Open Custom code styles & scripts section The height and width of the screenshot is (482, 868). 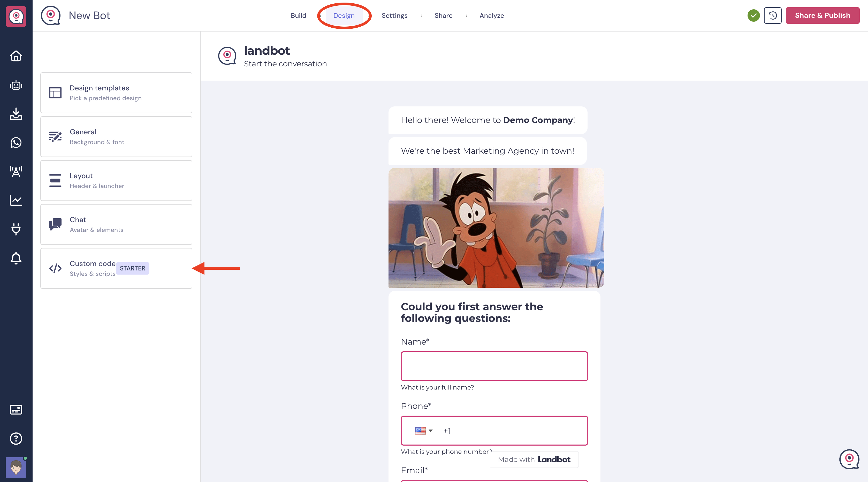point(116,268)
